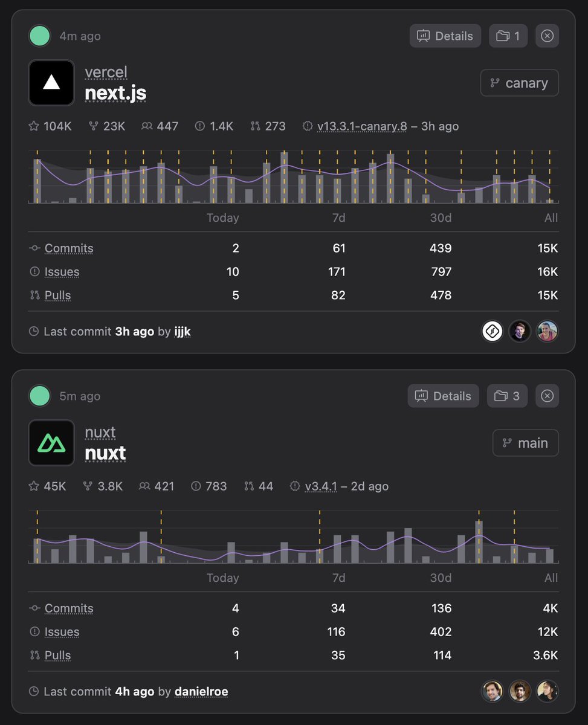Click the nuxt 7d commits value 34
This screenshot has height=725, width=588.
click(x=338, y=608)
